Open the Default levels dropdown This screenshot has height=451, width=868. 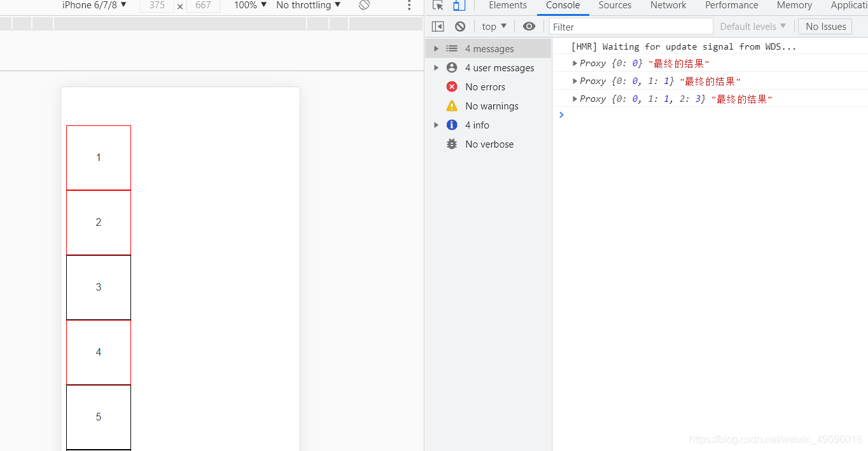click(x=753, y=26)
